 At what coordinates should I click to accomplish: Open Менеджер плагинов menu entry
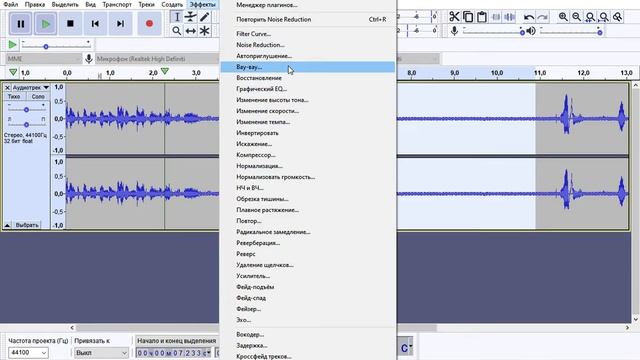(308, 5)
